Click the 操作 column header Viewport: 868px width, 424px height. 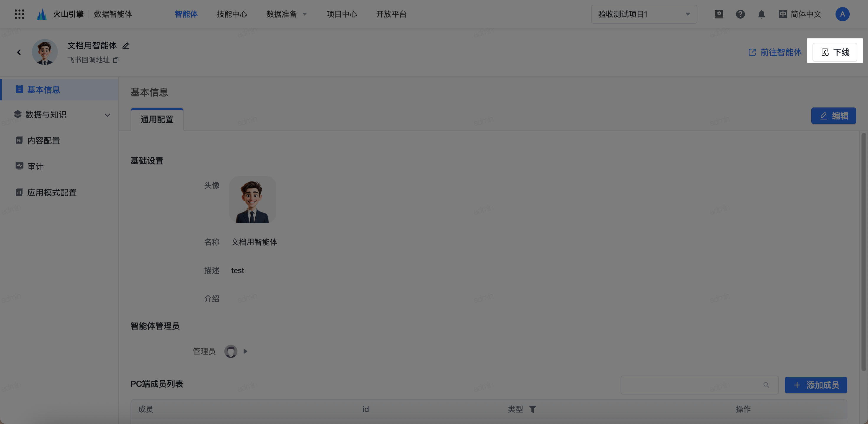[743, 409]
